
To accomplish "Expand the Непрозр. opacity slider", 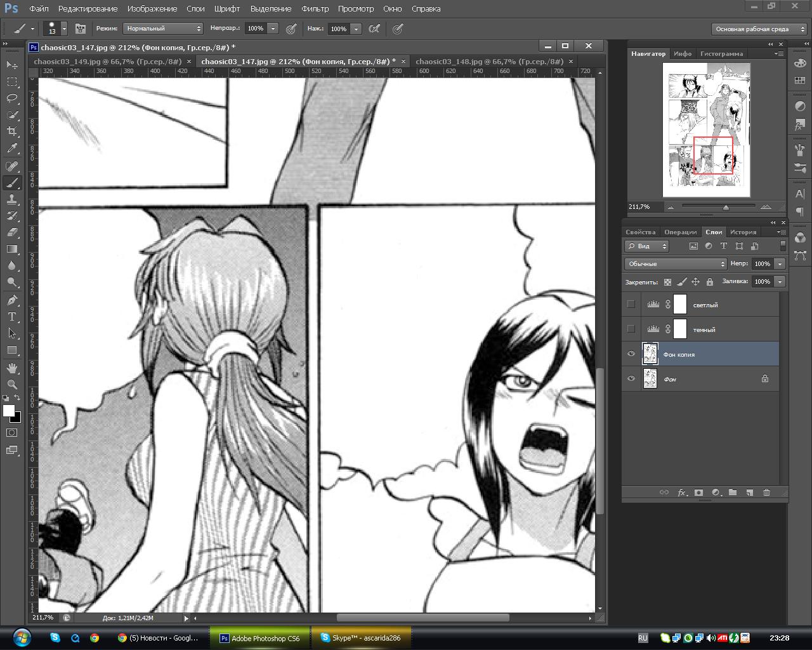I will pyautogui.click(x=273, y=29).
